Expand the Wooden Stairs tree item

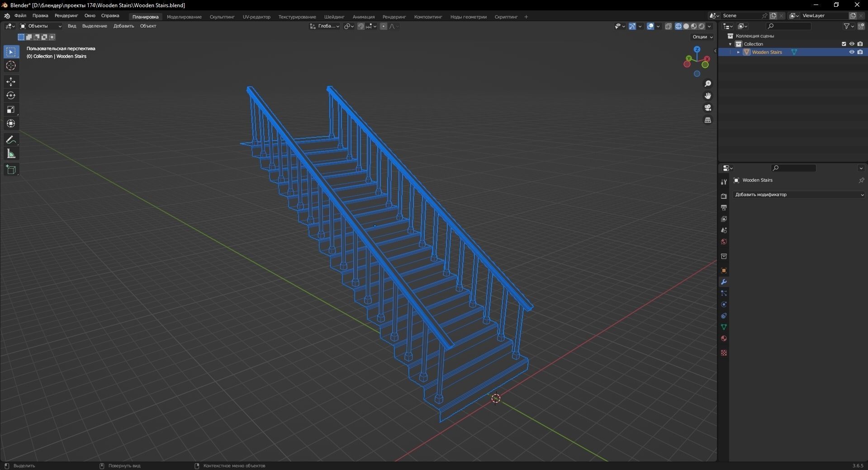[738, 52]
